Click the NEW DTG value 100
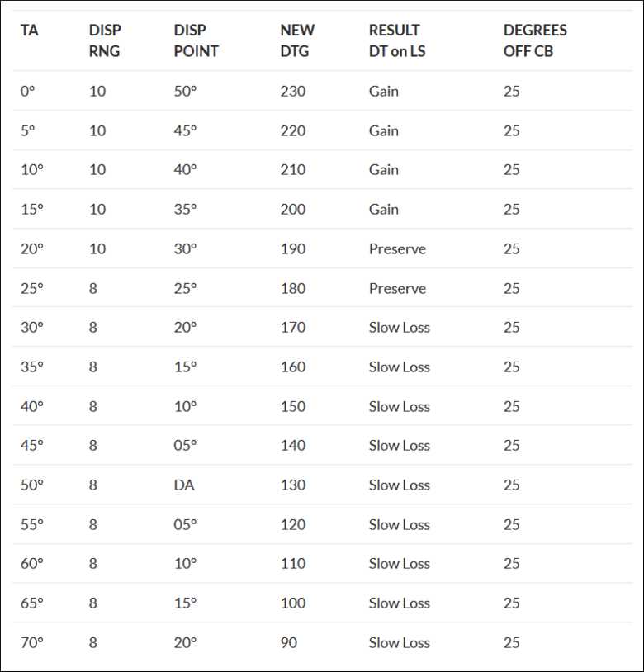The height and width of the screenshot is (672, 644). 292,603
